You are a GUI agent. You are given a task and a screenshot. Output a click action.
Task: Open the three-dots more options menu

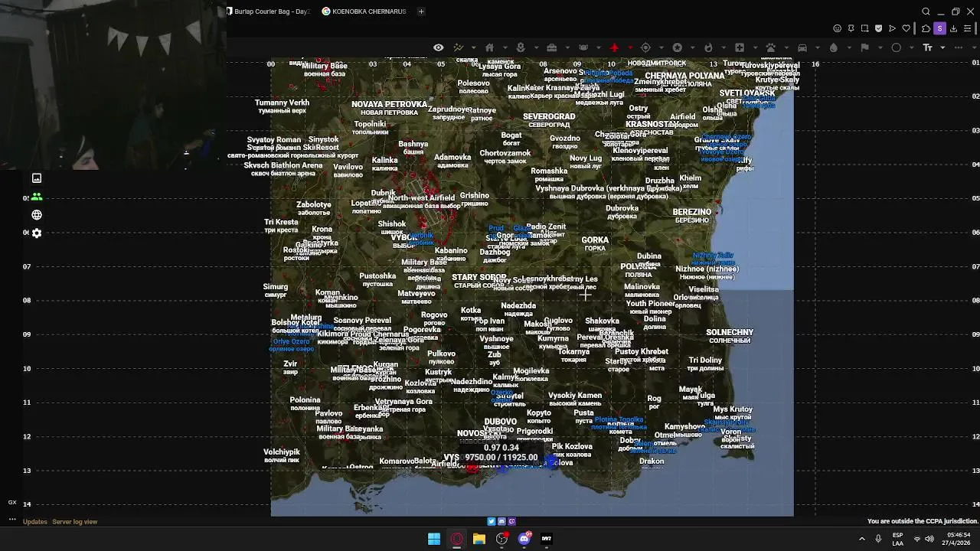959,47
